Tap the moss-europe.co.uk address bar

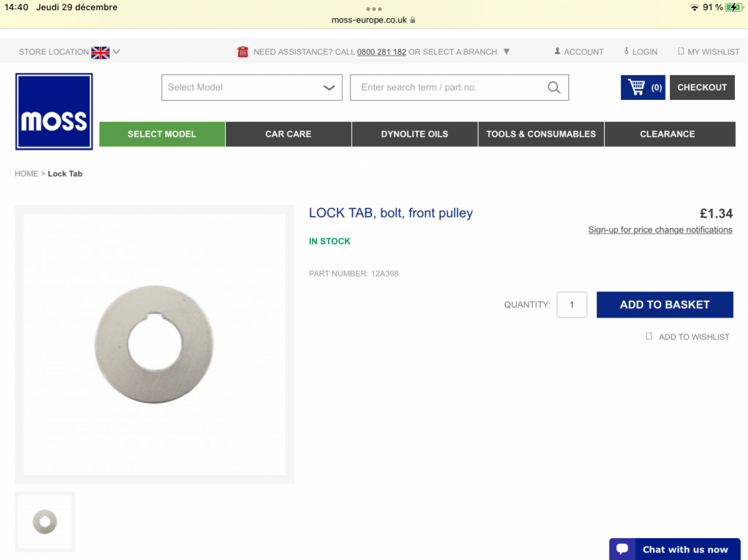click(x=369, y=20)
